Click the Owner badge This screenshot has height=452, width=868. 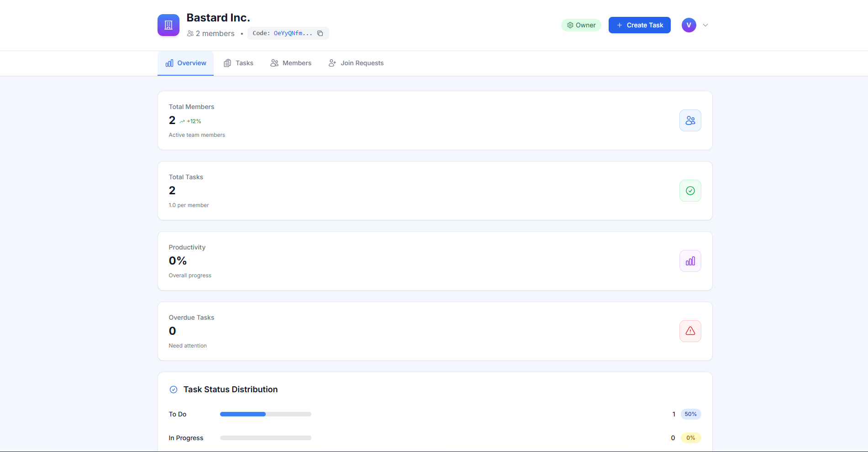click(581, 25)
